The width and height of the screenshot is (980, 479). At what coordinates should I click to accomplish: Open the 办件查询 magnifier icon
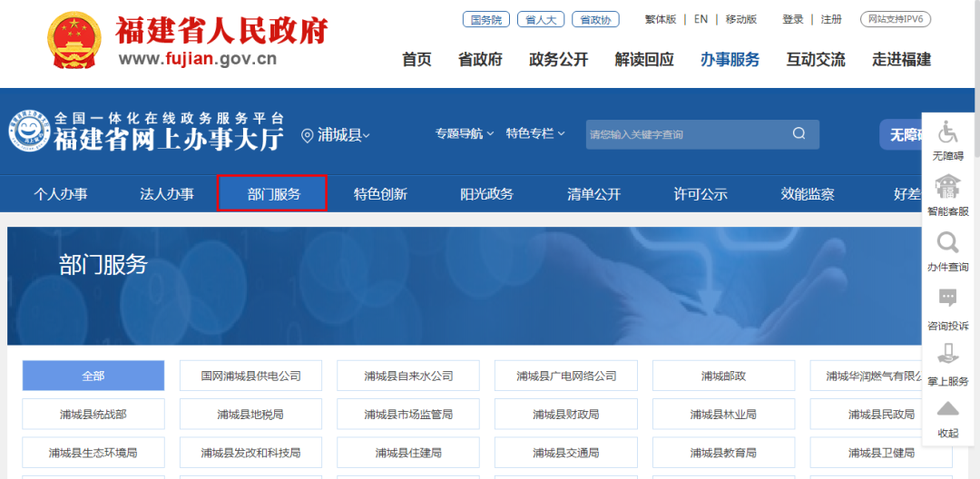[948, 242]
